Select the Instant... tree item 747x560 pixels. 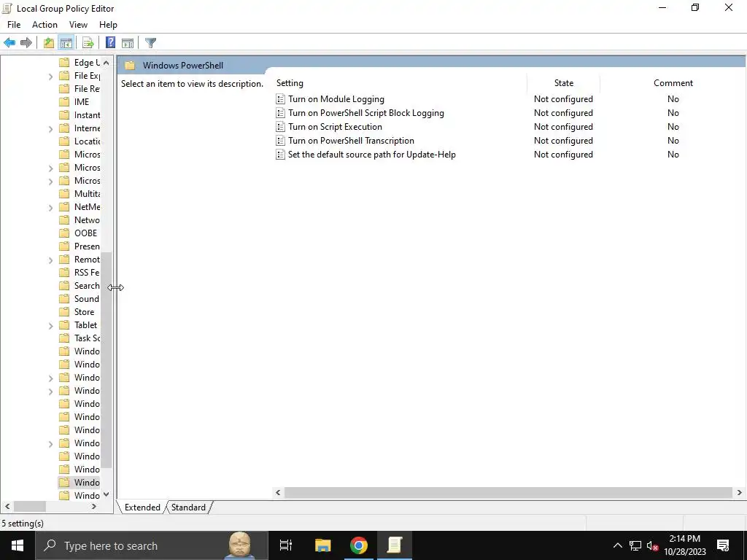[x=80, y=115]
